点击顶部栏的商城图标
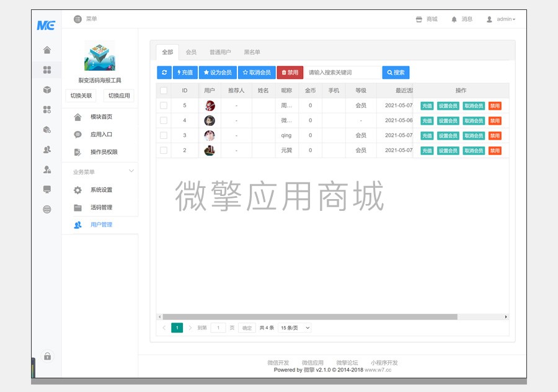 tap(419, 19)
